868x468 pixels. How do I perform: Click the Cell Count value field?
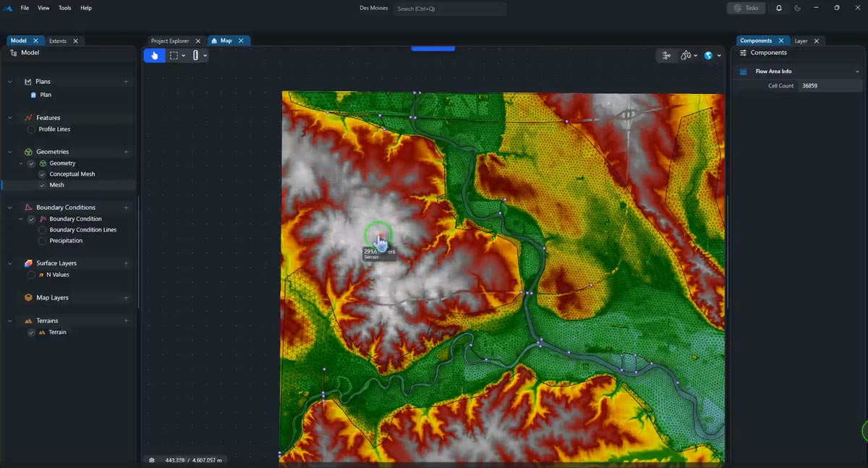click(828, 86)
